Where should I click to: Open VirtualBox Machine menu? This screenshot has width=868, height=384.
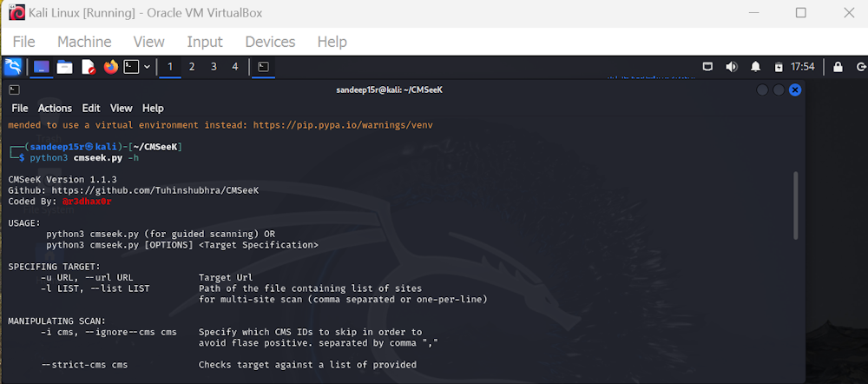84,42
